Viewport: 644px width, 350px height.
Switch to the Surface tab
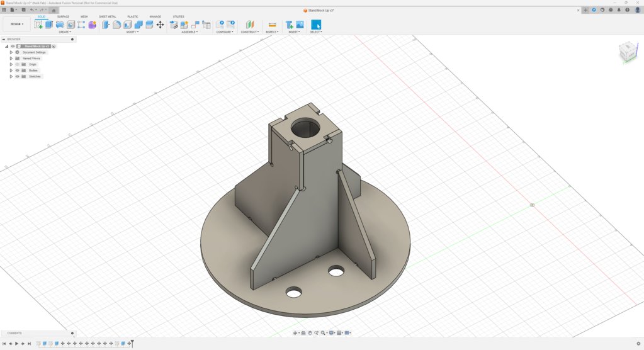(63, 16)
